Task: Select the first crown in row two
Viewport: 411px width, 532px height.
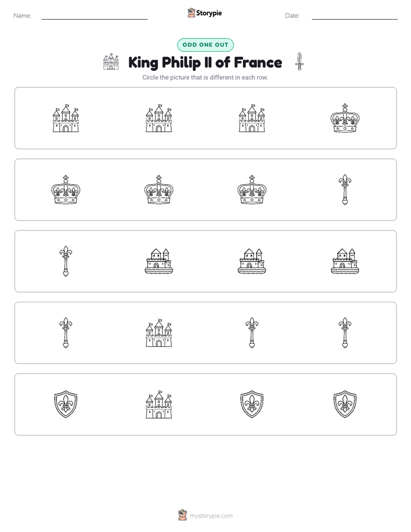Action: [x=66, y=189]
